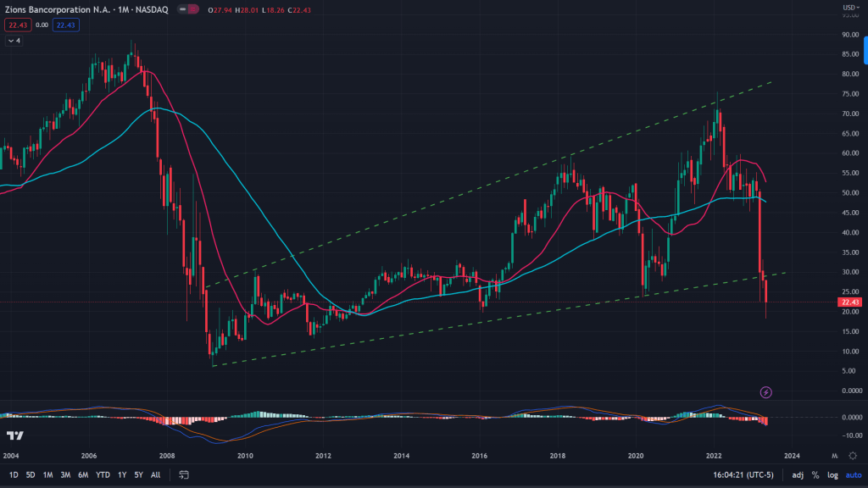Open the USD currency dropdown
Viewport: 868px width, 488px height.
click(x=848, y=8)
